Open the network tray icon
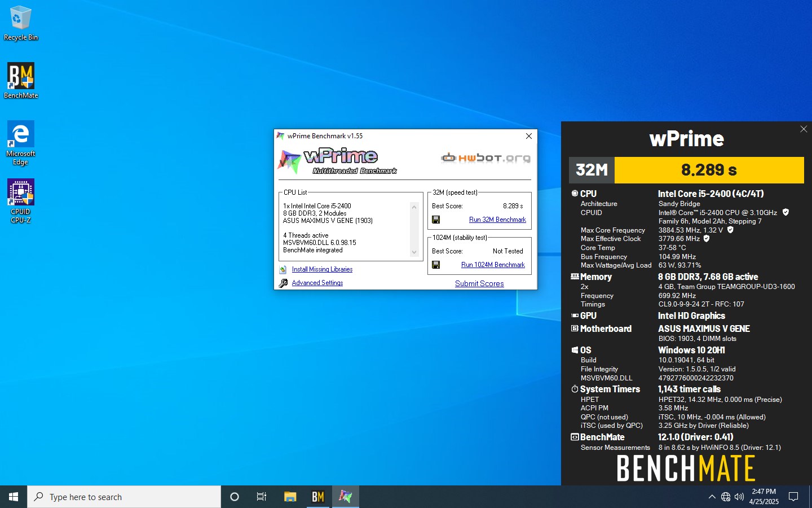The image size is (812, 508). pyautogui.click(x=726, y=497)
